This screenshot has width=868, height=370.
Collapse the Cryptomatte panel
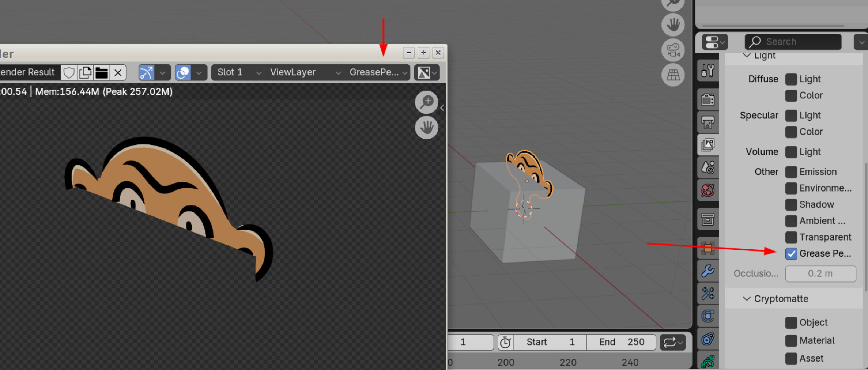pyautogui.click(x=747, y=299)
